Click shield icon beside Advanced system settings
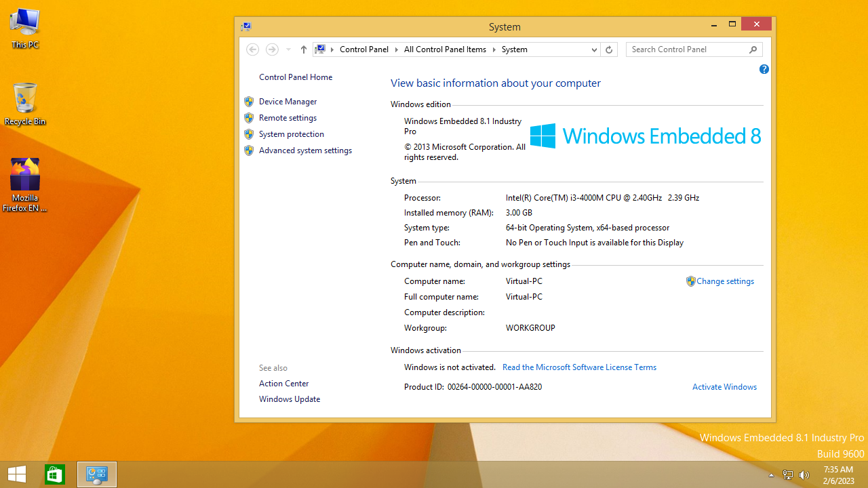 [x=249, y=150]
